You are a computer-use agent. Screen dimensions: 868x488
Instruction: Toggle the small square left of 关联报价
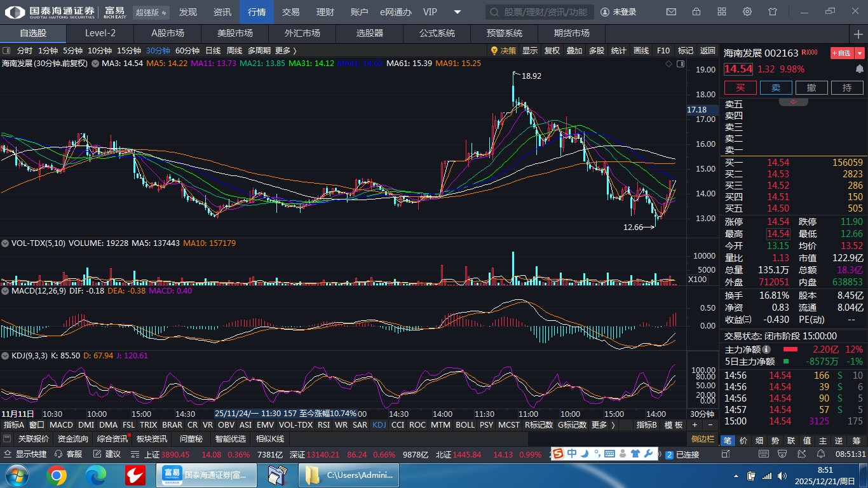point(7,439)
